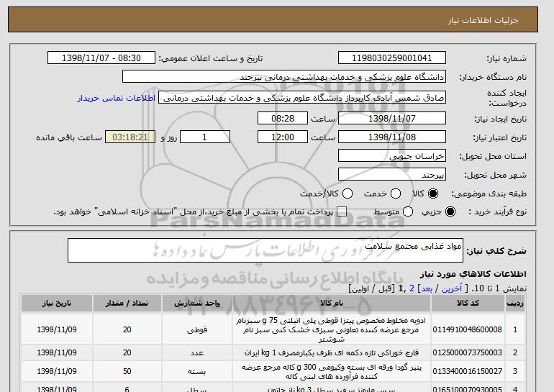Click the تعداد / مقدار column header
This screenshot has height=392, width=554.
(127, 304)
